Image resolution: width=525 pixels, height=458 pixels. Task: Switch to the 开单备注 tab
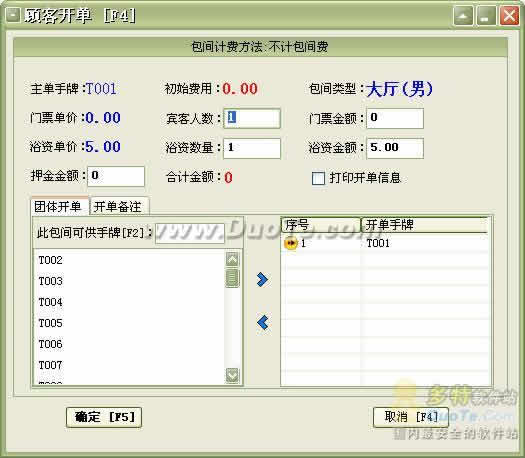pos(119,206)
